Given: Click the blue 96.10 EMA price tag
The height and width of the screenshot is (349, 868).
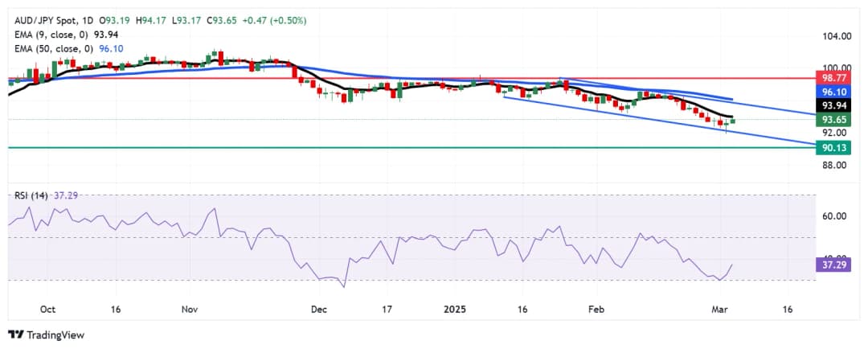Looking at the screenshot, I should tap(834, 92).
